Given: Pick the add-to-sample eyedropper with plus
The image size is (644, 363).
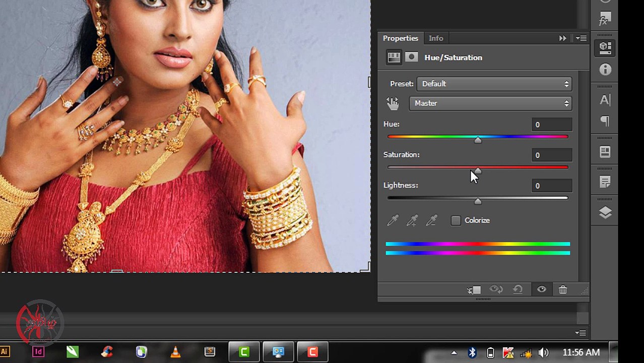Looking at the screenshot, I should coord(412,220).
